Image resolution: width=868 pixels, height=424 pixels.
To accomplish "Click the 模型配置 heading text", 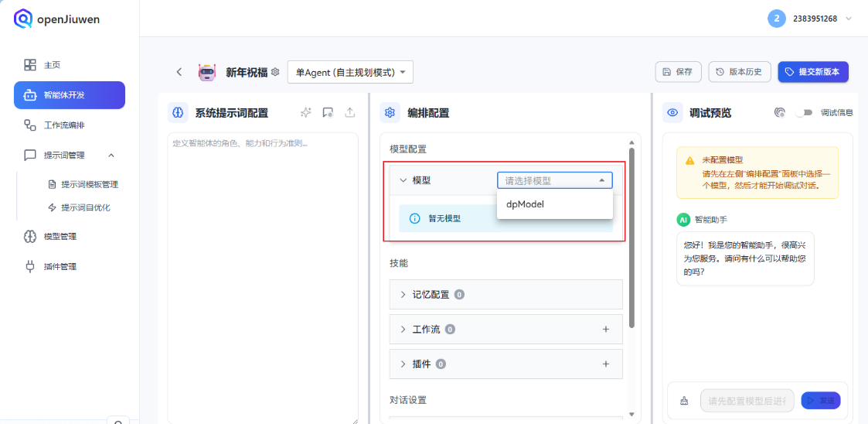I will click(408, 149).
